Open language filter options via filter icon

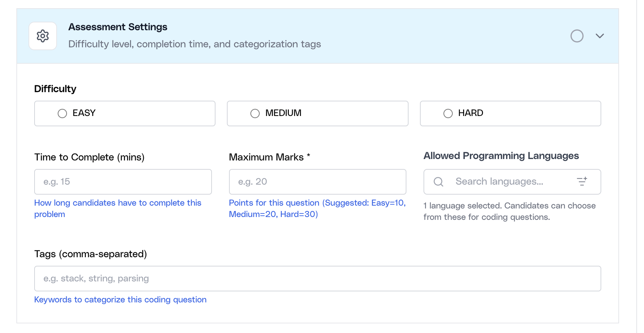click(582, 181)
